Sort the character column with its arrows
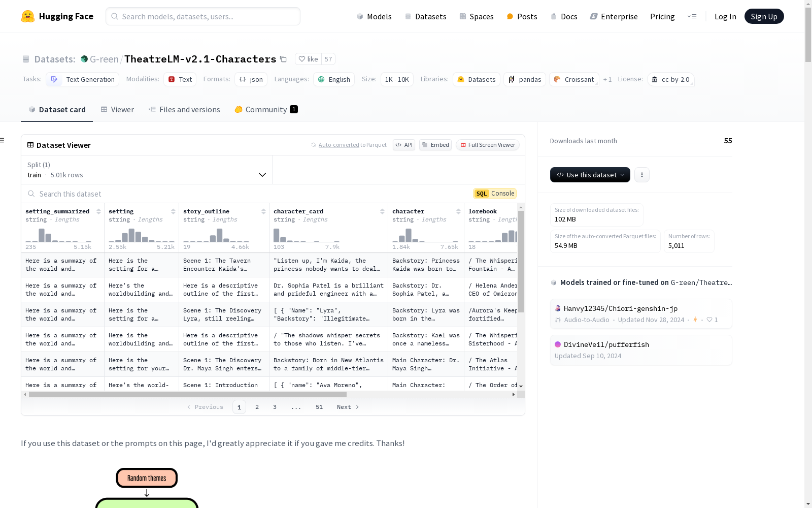 tap(458, 211)
